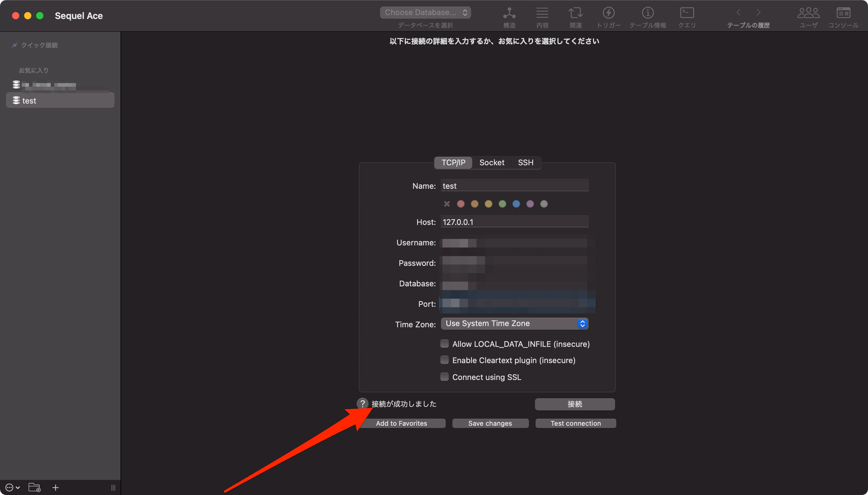Click the sidebar resize handle
This screenshot has width=868, height=495.
[x=113, y=487]
